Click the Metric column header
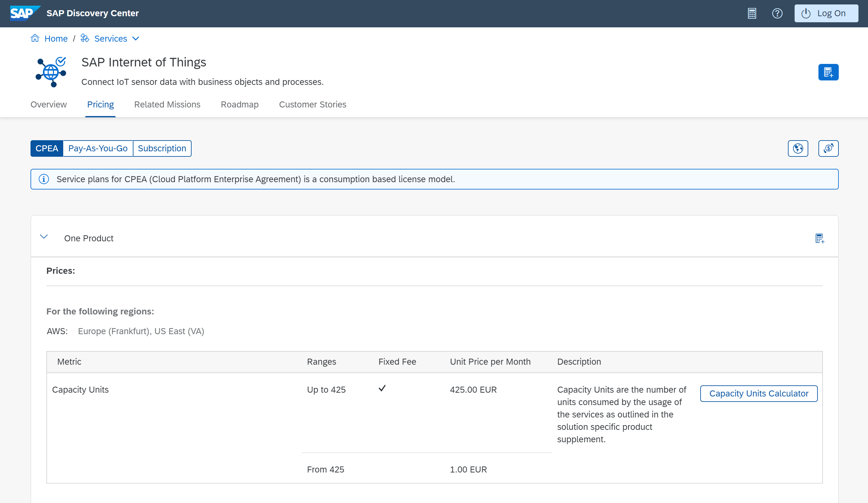 pyautogui.click(x=69, y=362)
